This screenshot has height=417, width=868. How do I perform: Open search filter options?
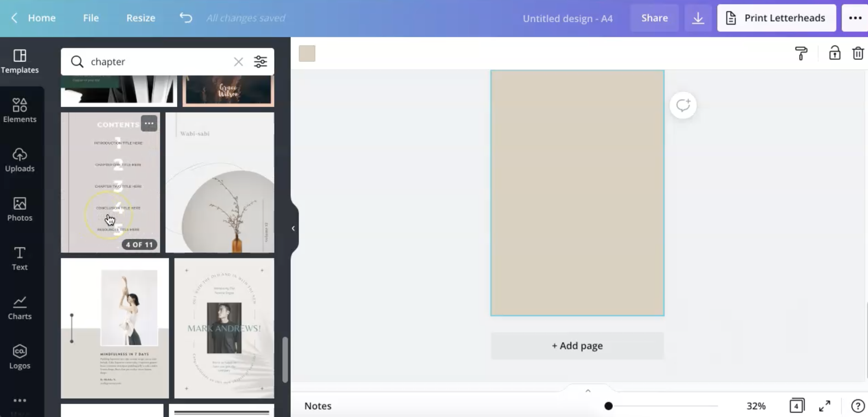(261, 62)
